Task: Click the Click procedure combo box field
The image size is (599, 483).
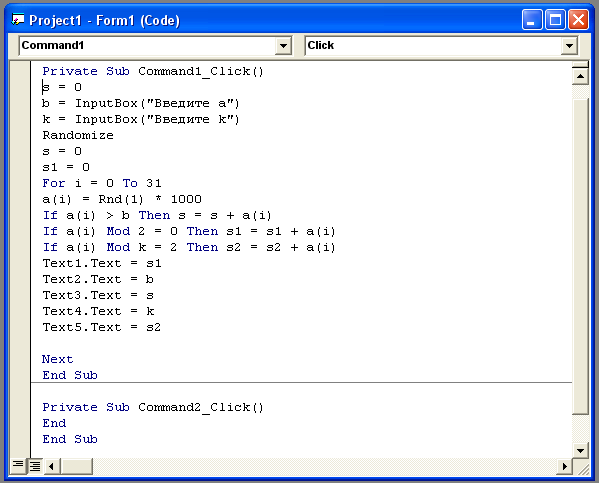Action: click(x=441, y=46)
